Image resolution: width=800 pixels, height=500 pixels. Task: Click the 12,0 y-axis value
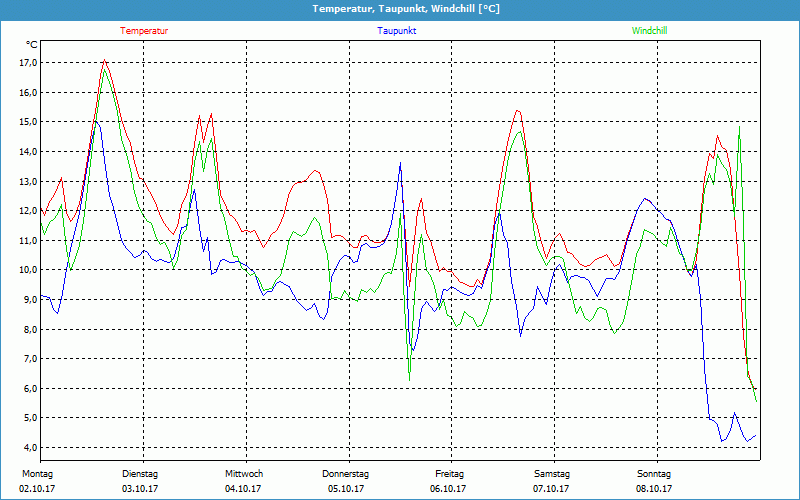pos(29,211)
